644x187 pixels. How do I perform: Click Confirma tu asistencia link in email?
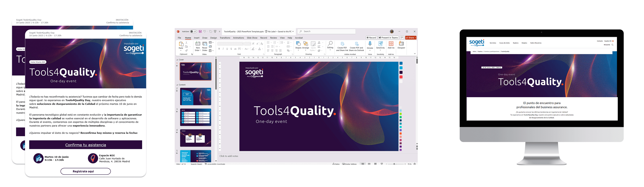coord(85,145)
